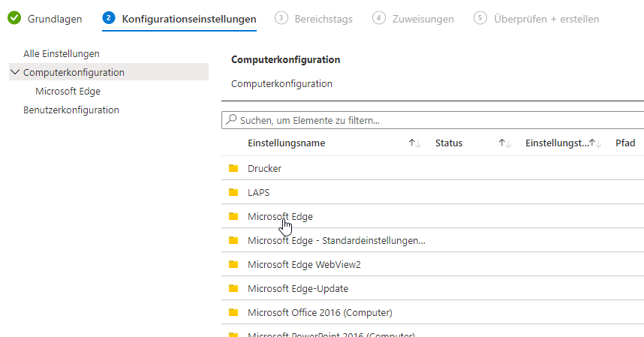Open the Grundlagen wizard step
The height and width of the screenshot is (337, 644).
(55, 19)
